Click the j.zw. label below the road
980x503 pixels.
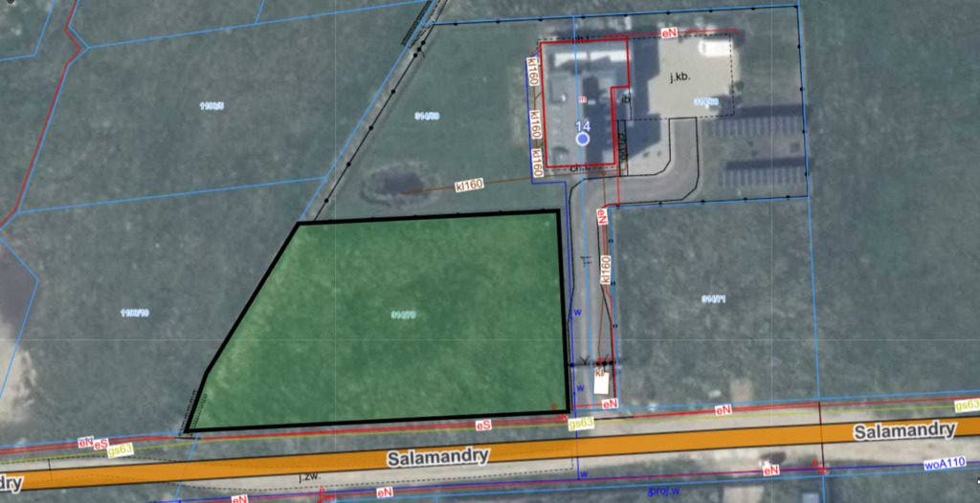pyautogui.click(x=307, y=476)
